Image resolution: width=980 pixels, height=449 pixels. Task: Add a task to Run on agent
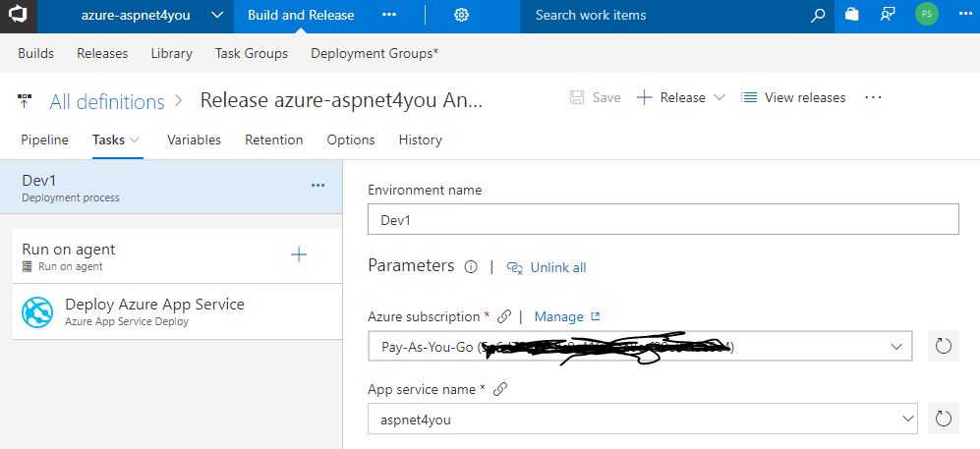[x=299, y=254]
